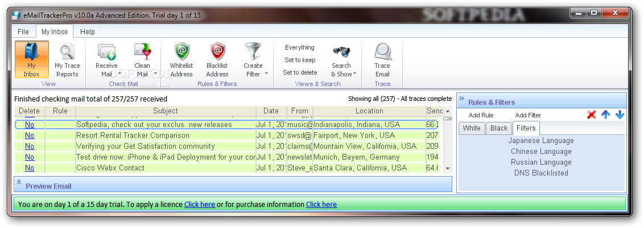The width and height of the screenshot is (644, 228).
Task: Toggle delete No for Get Satisfaction email
Action: click(x=30, y=146)
